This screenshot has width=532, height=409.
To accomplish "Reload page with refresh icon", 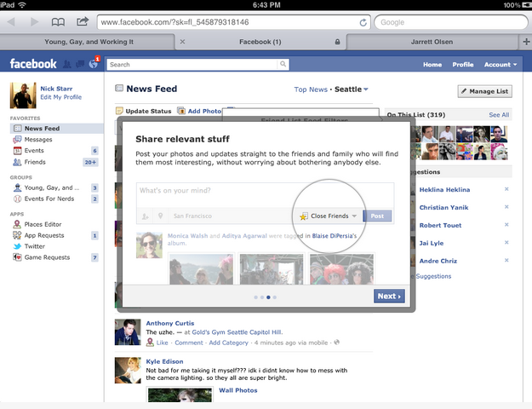I will pyautogui.click(x=363, y=22).
